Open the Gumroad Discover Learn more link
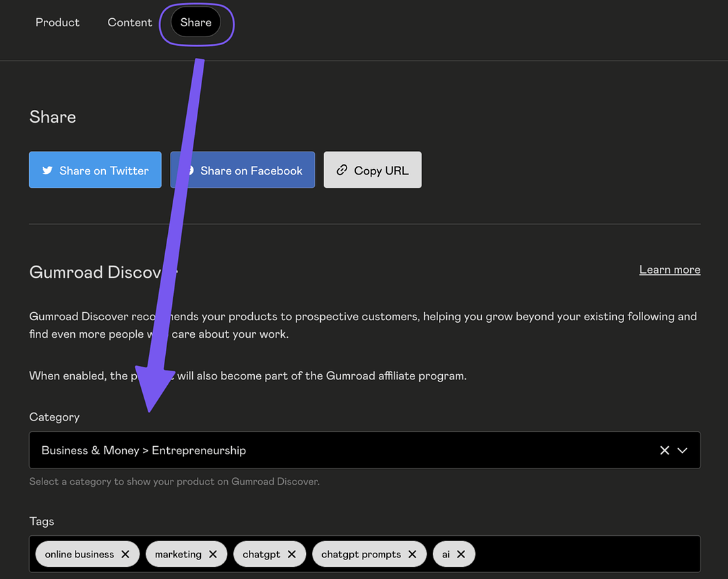The height and width of the screenshot is (579, 728). point(669,270)
